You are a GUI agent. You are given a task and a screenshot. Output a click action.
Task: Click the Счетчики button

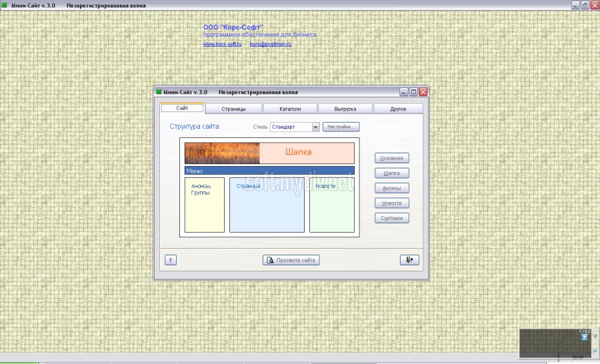coord(391,217)
